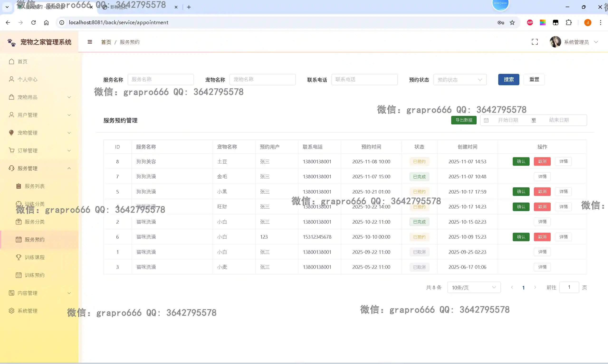The height and width of the screenshot is (364, 608).
Task: Click the calendar icon in date range
Action: click(x=486, y=120)
